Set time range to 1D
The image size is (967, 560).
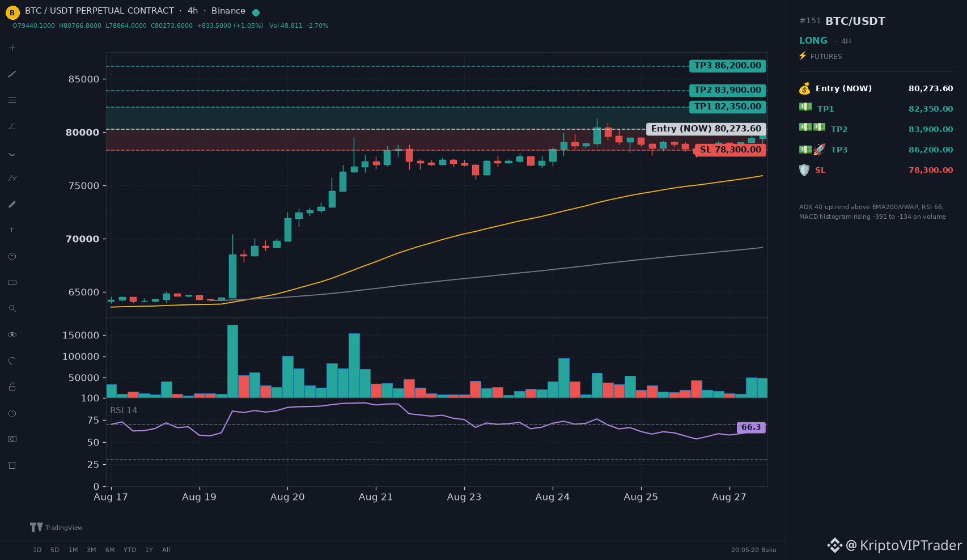37,550
